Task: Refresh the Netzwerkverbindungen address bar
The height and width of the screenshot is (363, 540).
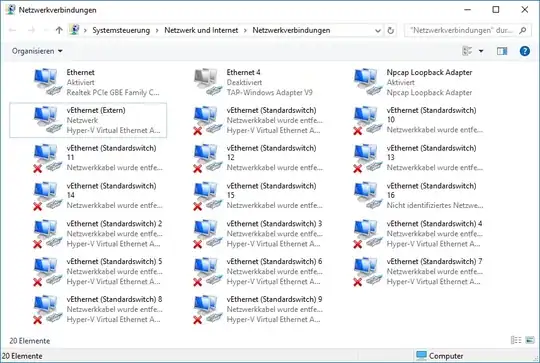Action: point(391,30)
